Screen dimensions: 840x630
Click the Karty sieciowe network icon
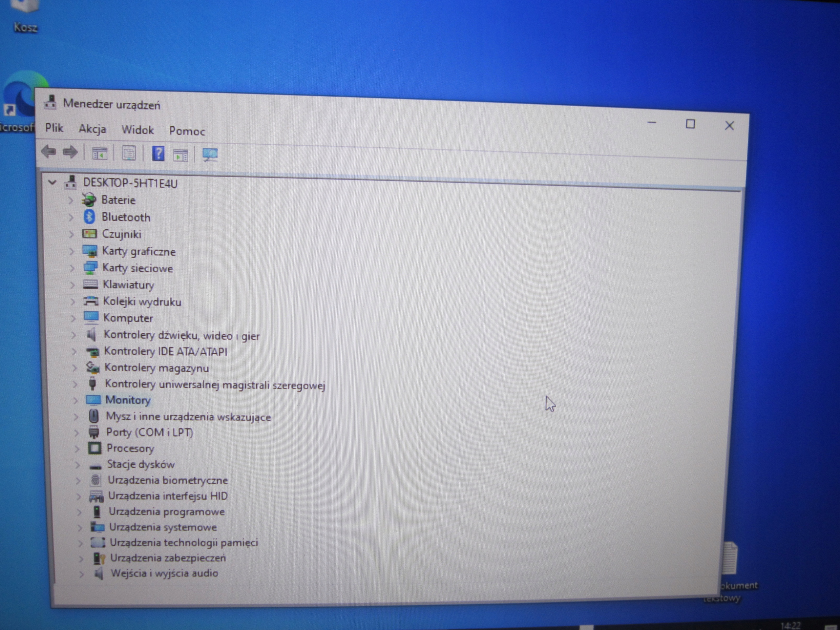click(90, 268)
